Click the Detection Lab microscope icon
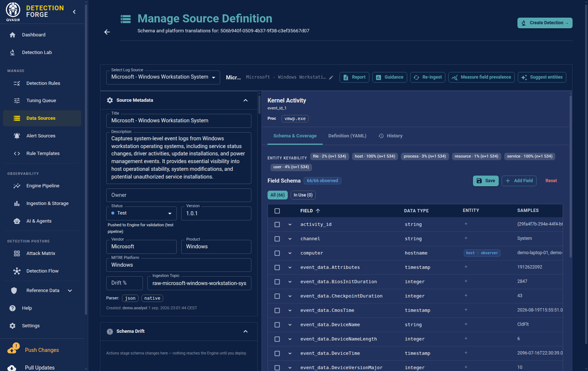 [x=12, y=53]
